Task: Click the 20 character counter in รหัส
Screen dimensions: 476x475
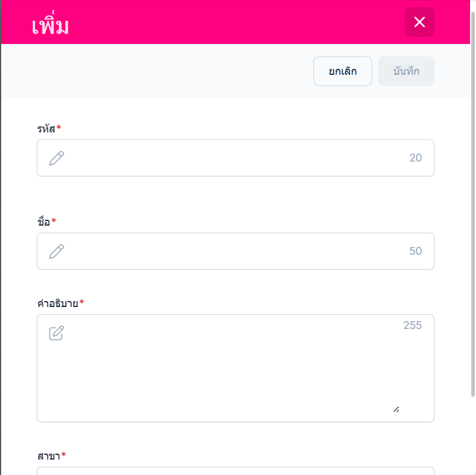Action: pos(415,158)
